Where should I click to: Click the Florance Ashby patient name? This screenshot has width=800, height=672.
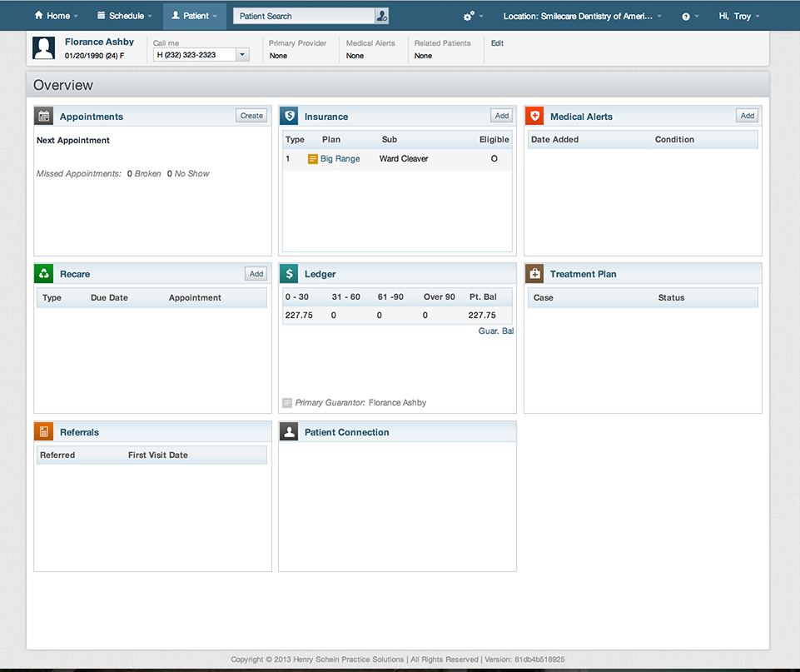pos(100,42)
